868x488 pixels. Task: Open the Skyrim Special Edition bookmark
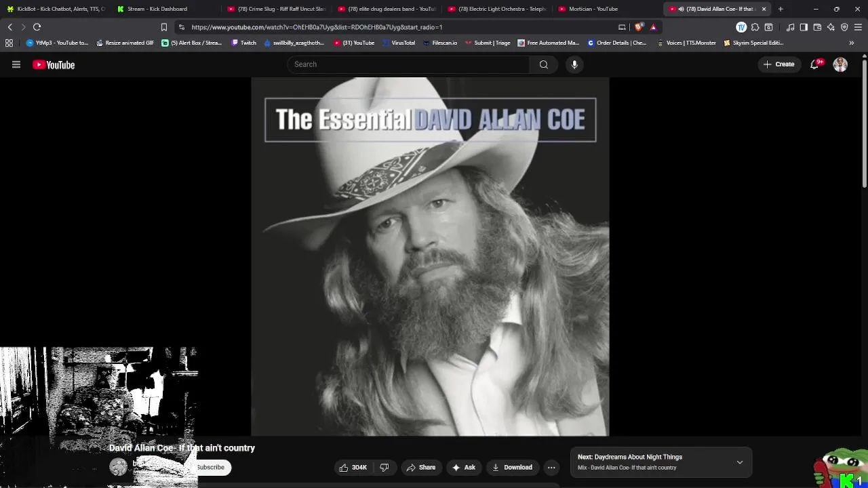[753, 43]
